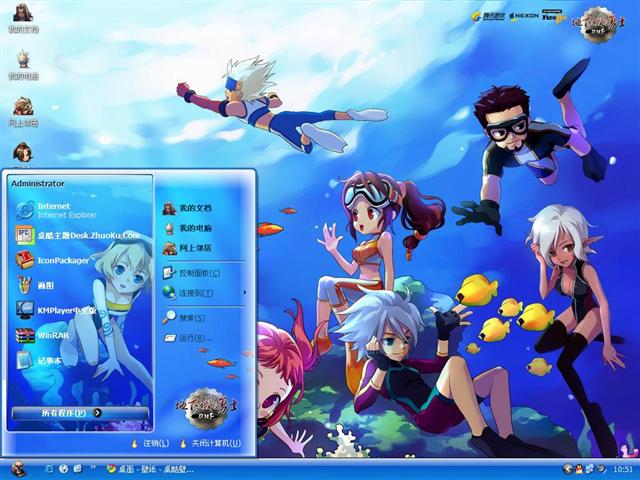Open 搜索(S) search
Image resolution: width=640 pixels, height=480 pixels.
184,318
